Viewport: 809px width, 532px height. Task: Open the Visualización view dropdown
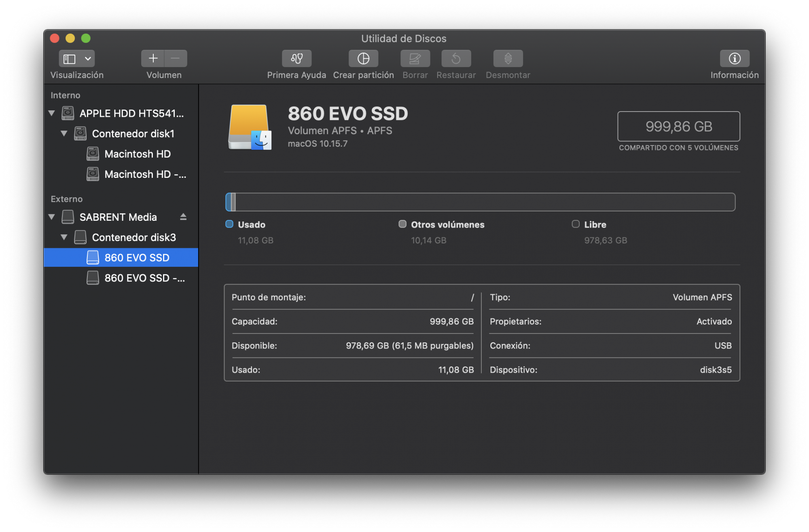click(x=77, y=59)
